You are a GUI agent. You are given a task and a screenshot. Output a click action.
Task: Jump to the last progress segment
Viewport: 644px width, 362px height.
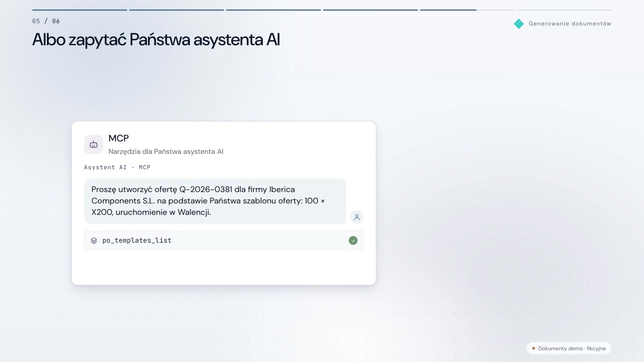coord(564,10)
